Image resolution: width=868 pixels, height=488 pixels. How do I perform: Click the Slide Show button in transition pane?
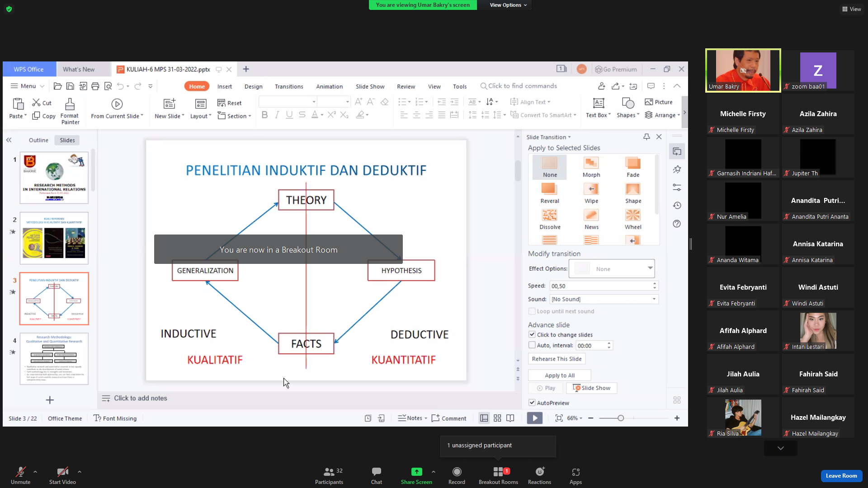(x=591, y=388)
